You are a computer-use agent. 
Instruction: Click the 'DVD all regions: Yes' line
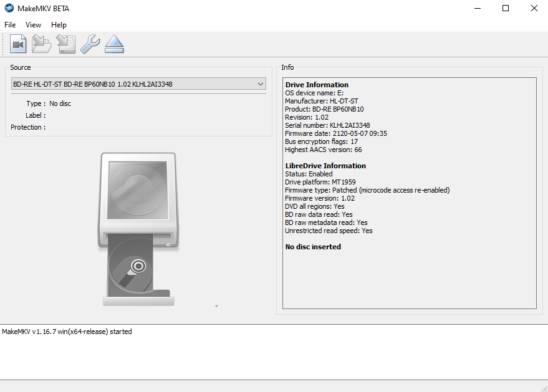pos(315,206)
